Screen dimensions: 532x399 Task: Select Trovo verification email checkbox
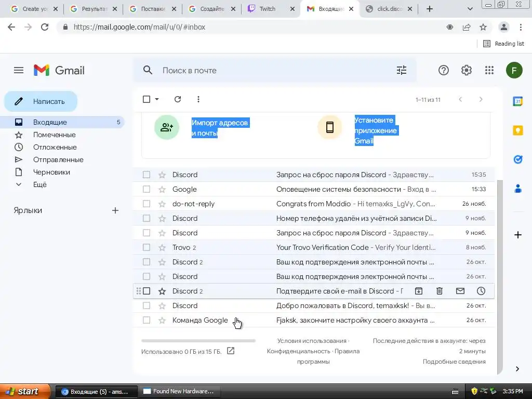coord(147,247)
